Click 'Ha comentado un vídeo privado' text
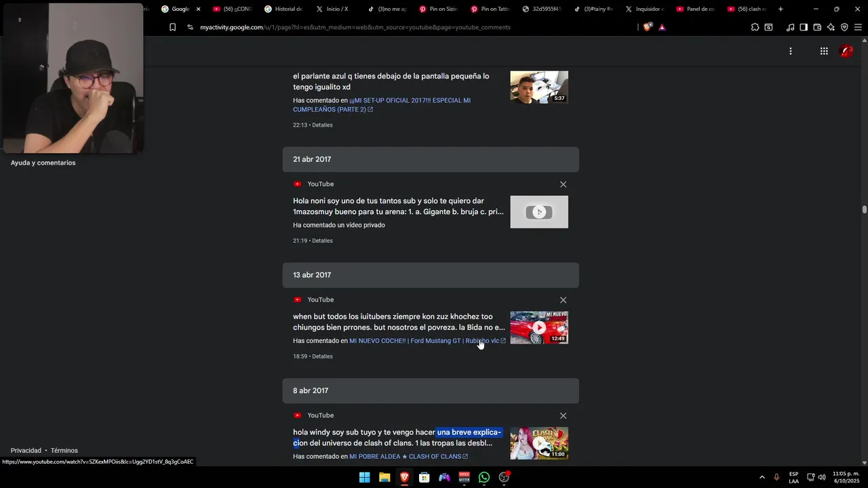 [339, 225]
